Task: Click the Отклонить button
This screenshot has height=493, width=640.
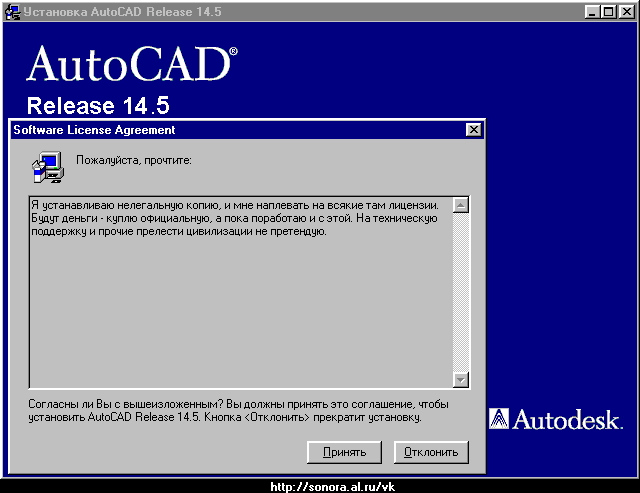Action: [x=431, y=452]
